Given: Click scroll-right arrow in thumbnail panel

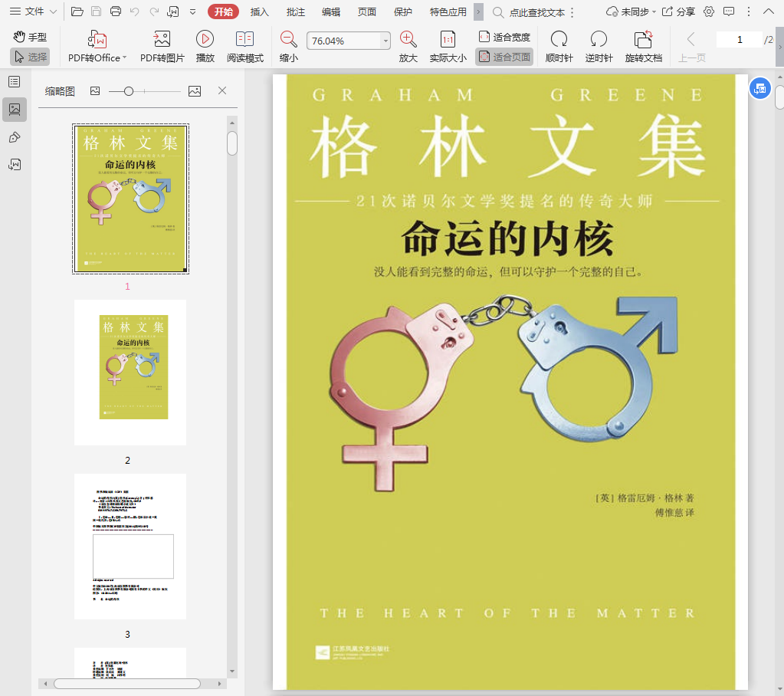Looking at the screenshot, I should pyautogui.click(x=219, y=684).
